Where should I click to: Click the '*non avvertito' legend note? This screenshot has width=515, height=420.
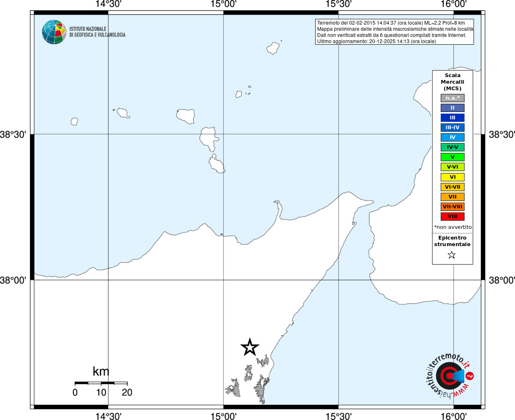tap(453, 227)
